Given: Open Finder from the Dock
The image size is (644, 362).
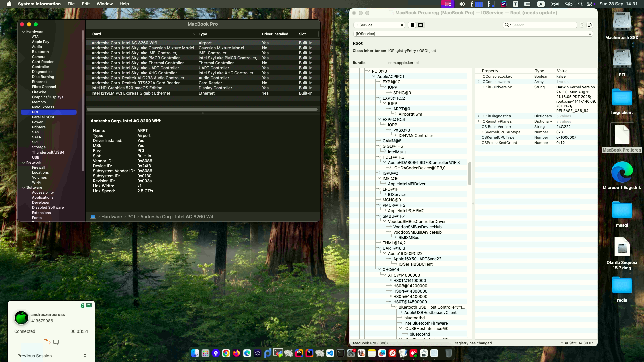Looking at the screenshot, I should (x=195, y=353).
